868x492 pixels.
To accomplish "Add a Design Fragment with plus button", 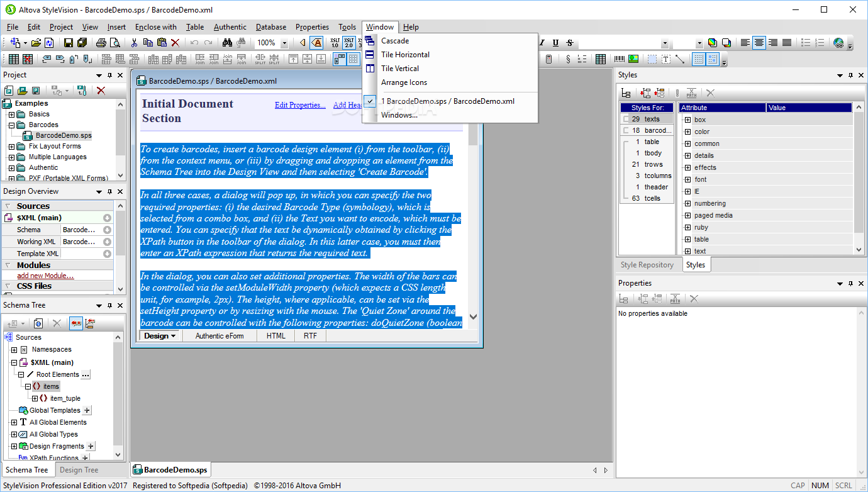I will pyautogui.click(x=91, y=446).
